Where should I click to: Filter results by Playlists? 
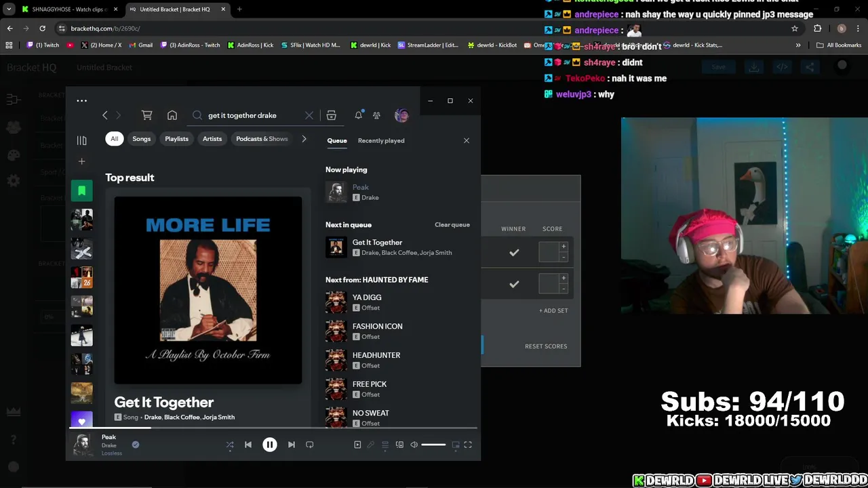[x=176, y=139]
